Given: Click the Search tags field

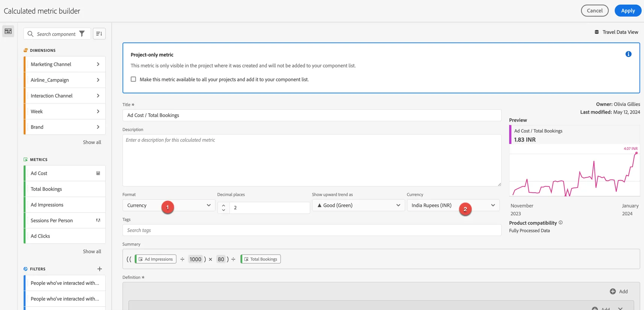Looking at the screenshot, I should [x=312, y=230].
